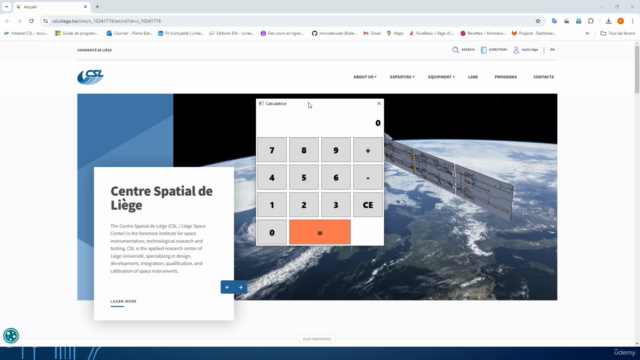Open the Recettes bookmark
Image resolution: width=640 pixels, height=360 pixels.
pyautogui.click(x=483, y=33)
